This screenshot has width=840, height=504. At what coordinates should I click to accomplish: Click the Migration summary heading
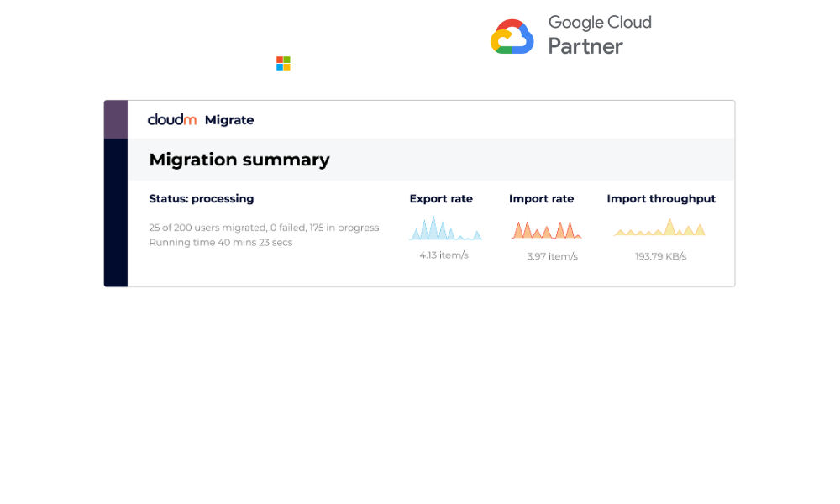point(239,160)
